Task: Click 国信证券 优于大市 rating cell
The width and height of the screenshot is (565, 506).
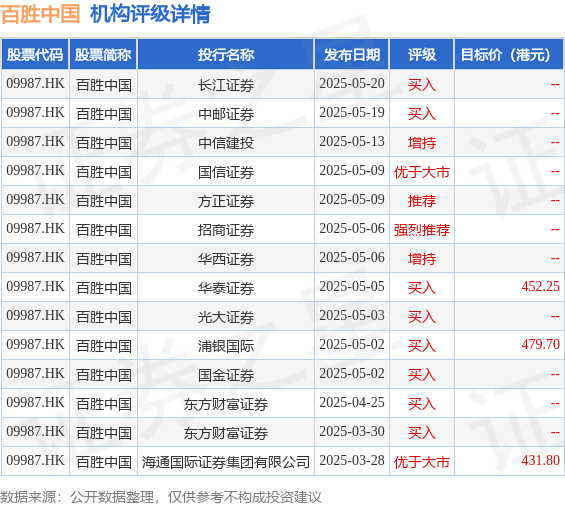Action: coord(422,172)
